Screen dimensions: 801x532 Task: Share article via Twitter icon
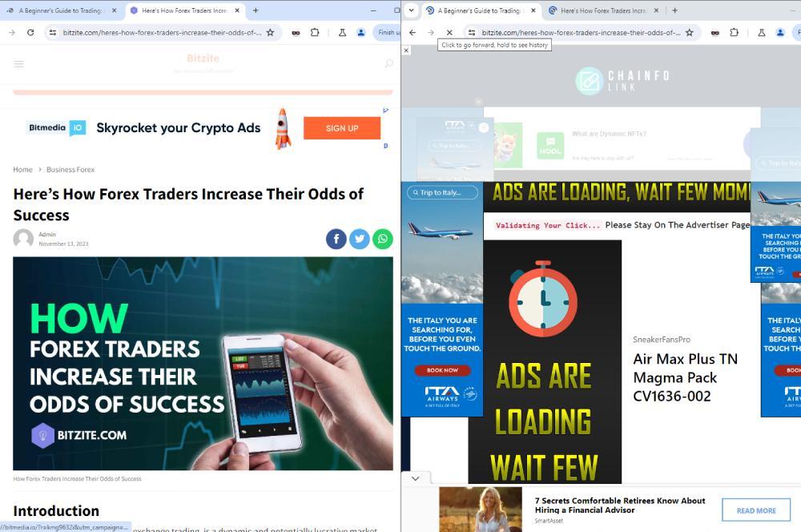(x=360, y=239)
